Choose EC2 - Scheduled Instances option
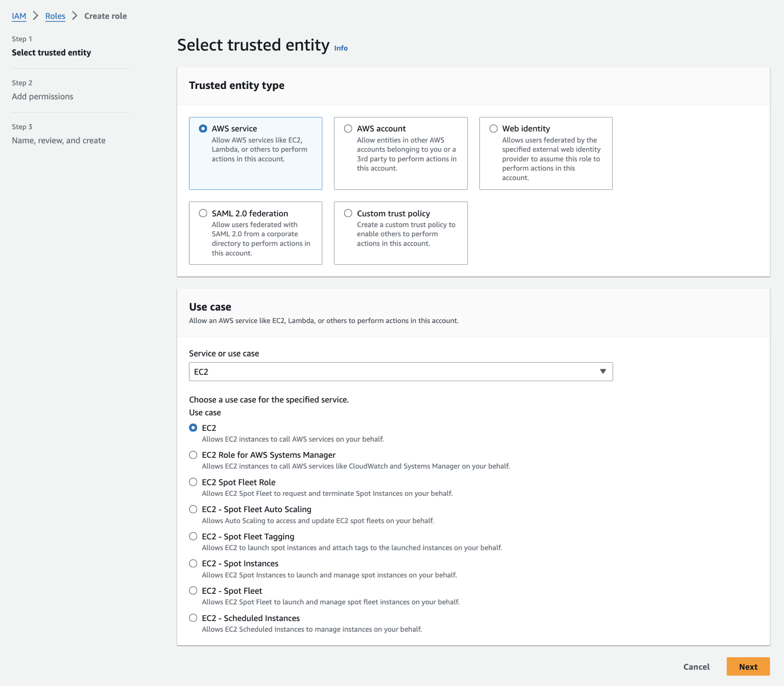This screenshot has width=784, height=686. tap(193, 618)
